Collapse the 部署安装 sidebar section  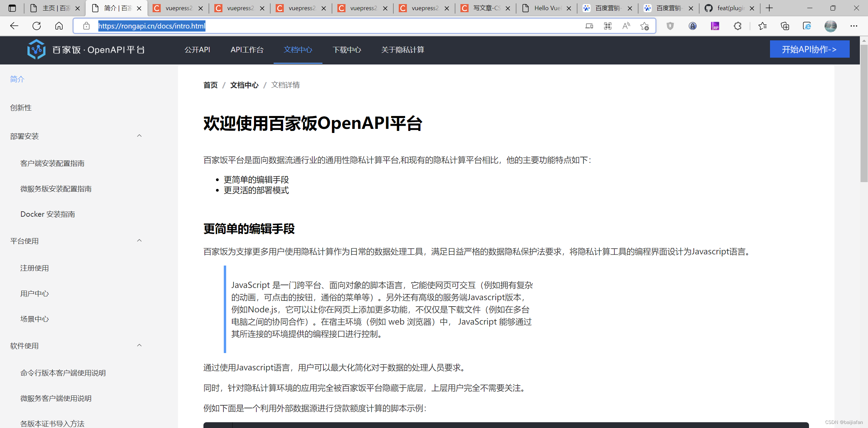tap(139, 136)
